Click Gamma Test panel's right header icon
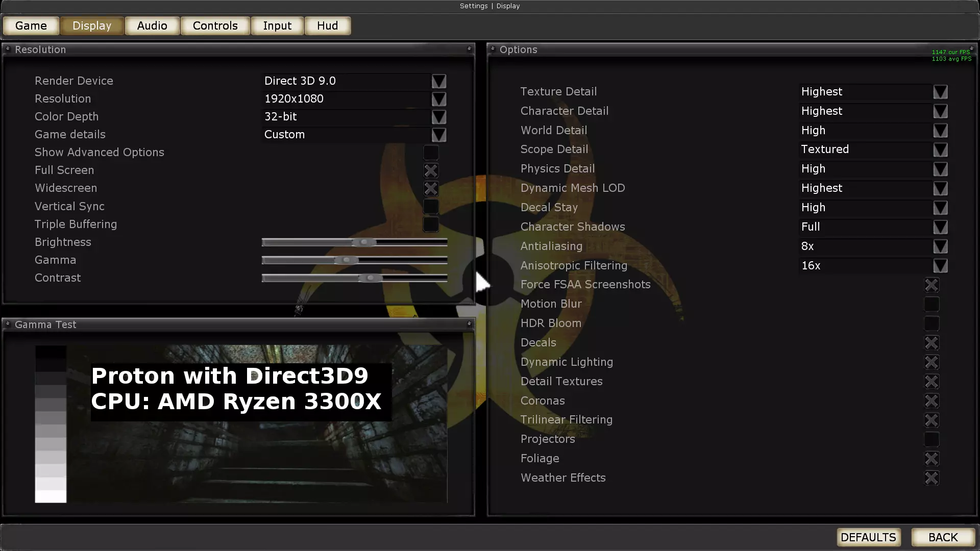 click(x=469, y=324)
